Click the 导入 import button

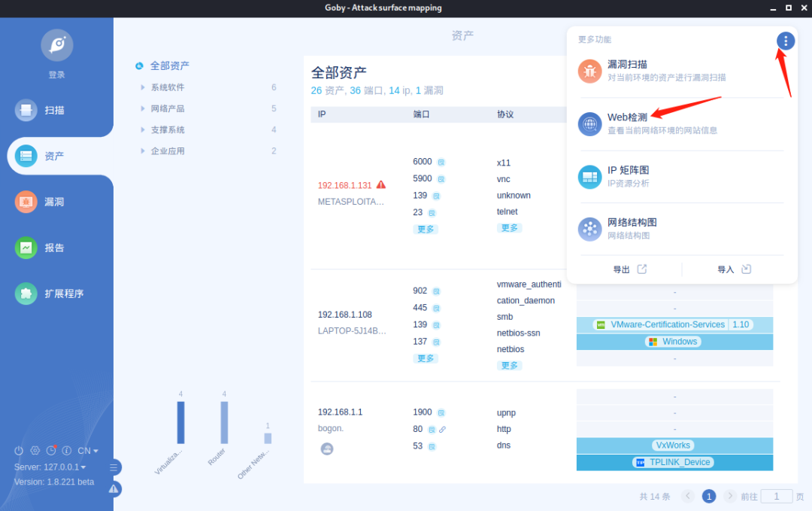pyautogui.click(x=735, y=269)
